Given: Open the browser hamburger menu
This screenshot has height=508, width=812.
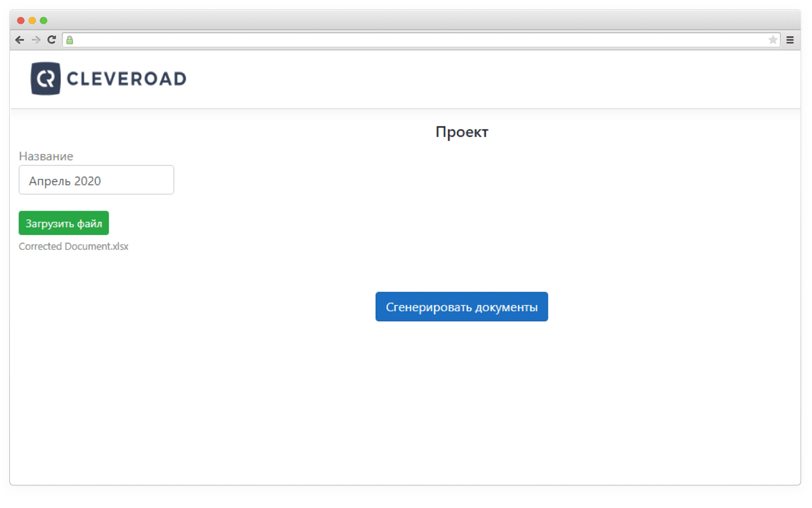Looking at the screenshot, I should [x=790, y=40].
